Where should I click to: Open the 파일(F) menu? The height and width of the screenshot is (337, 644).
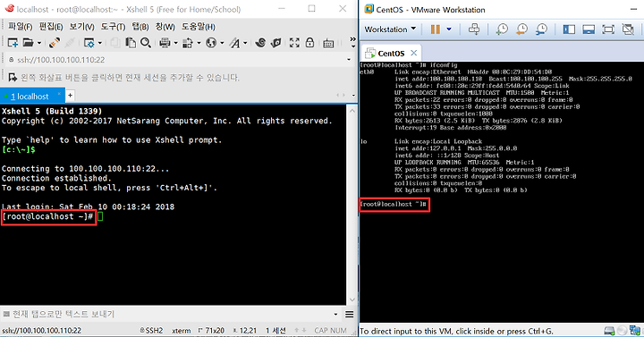click(20, 27)
